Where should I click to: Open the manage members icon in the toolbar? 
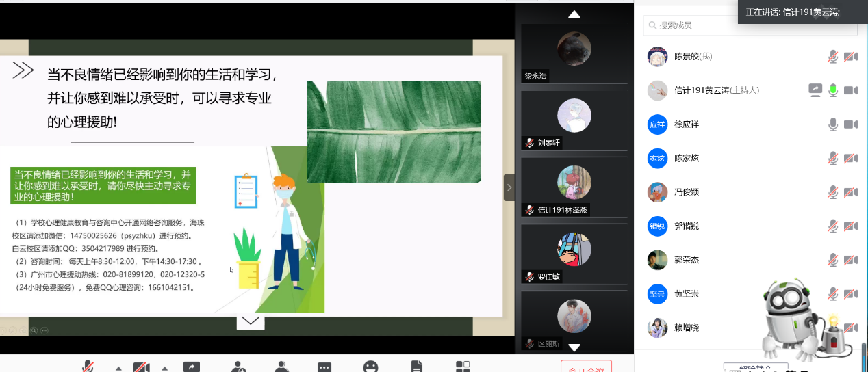(x=281, y=367)
